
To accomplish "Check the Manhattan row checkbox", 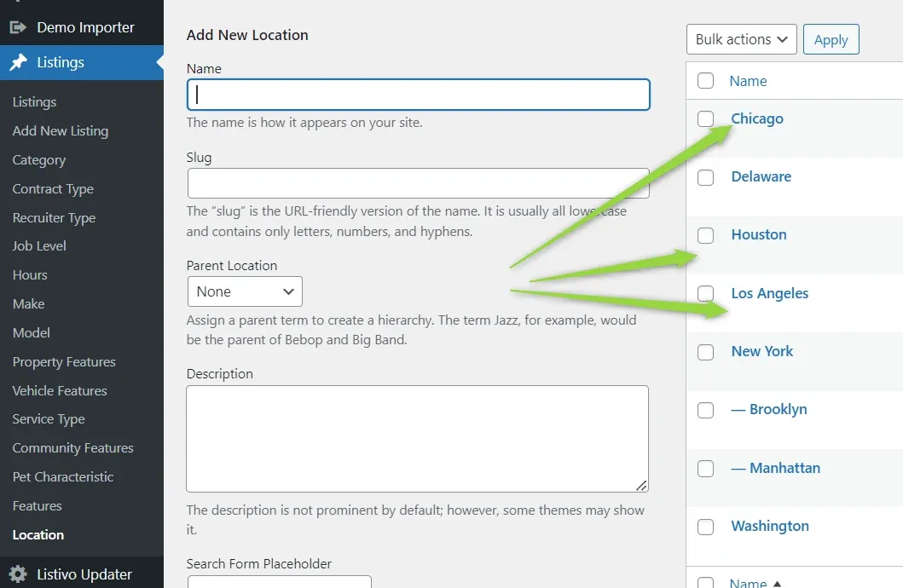I will coord(705,469).
